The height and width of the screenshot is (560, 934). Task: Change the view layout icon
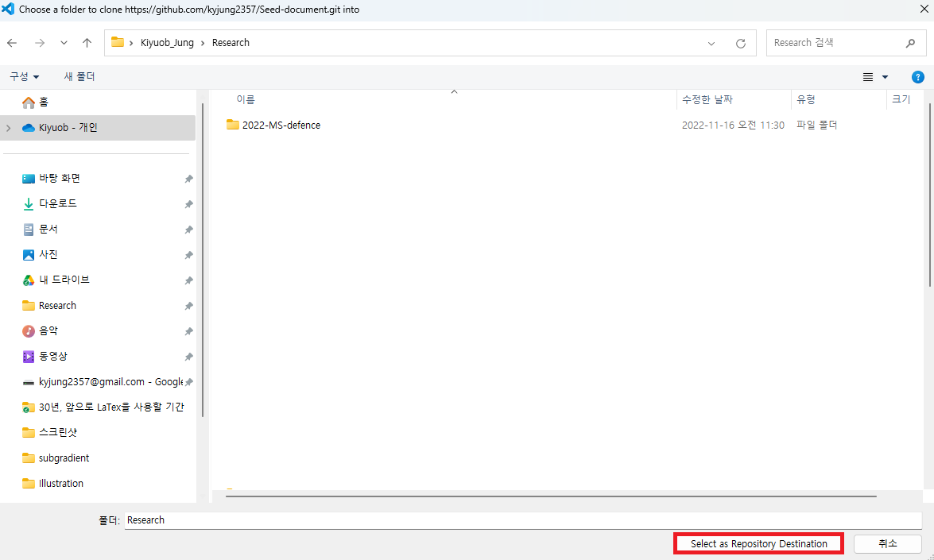(868, 77)
